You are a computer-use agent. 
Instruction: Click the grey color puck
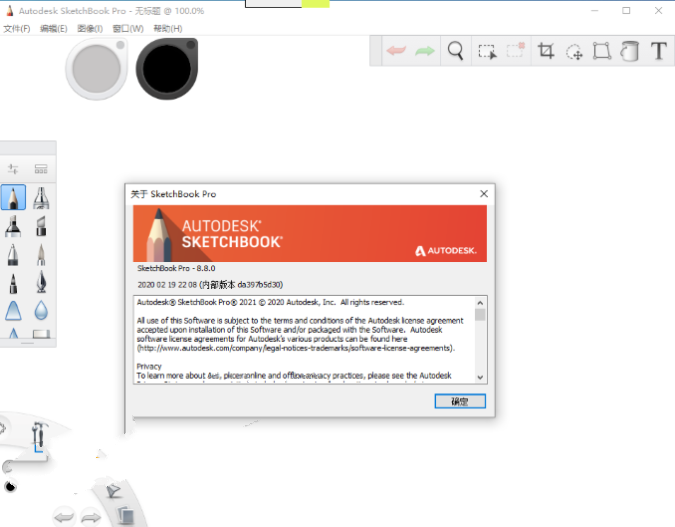pyautogui.click(x=96, y=69)
